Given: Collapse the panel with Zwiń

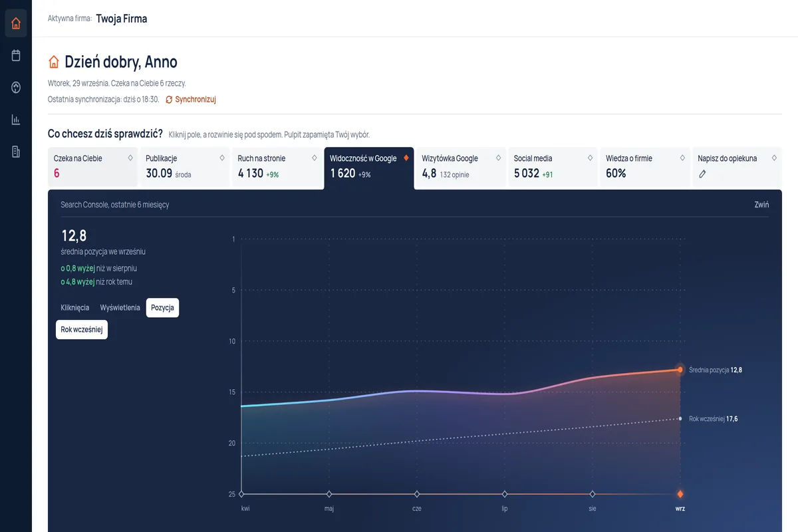Looking at the screenshot, I should click(761, 205).
